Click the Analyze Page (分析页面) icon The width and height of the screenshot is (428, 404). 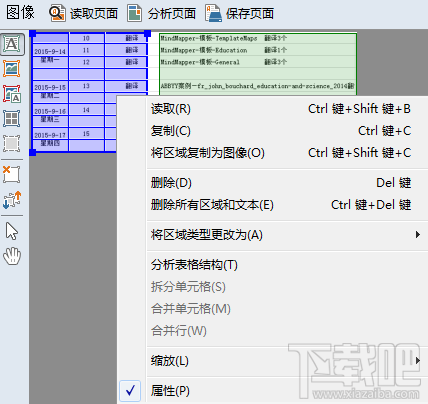click(134, 13)
